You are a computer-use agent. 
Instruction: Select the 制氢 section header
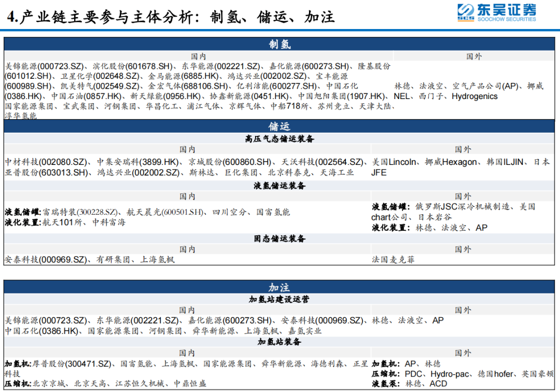pyautogui.click(x=280, y=45)
